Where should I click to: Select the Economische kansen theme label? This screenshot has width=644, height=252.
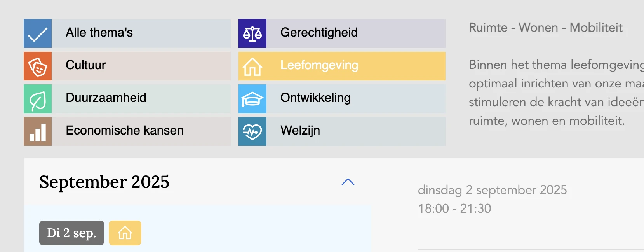coord(125,130)
